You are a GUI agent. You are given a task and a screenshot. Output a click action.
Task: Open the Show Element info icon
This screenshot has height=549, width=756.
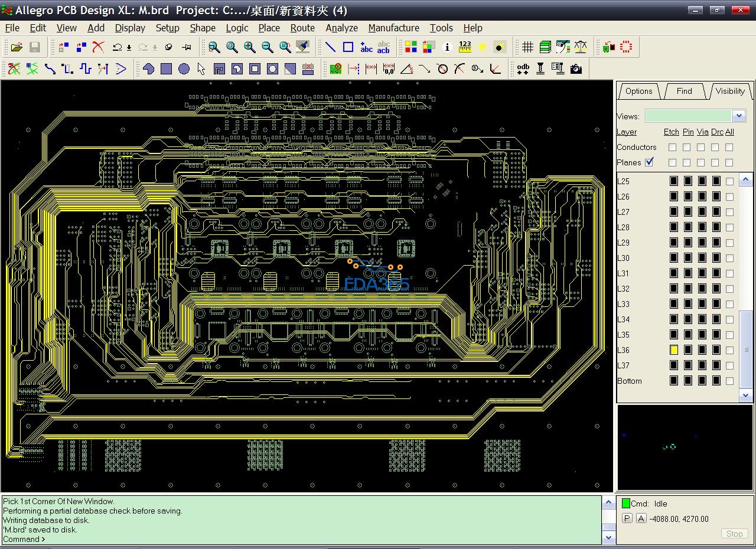click(447, 47)
